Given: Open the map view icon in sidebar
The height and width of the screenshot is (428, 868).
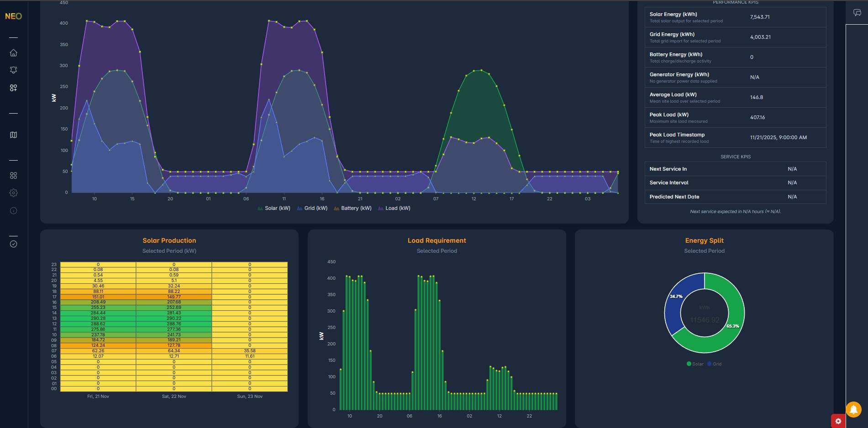Looking at the screenshot, I should pyautogui.click(x=13, y=135).
